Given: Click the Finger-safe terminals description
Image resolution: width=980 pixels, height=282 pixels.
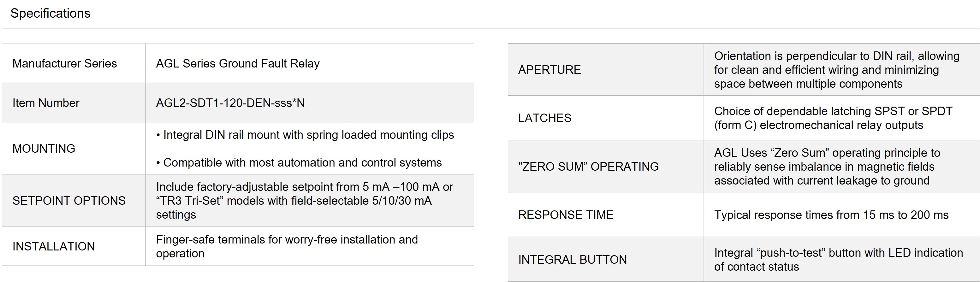Looking at the screenshot, I should coord(287,246).
